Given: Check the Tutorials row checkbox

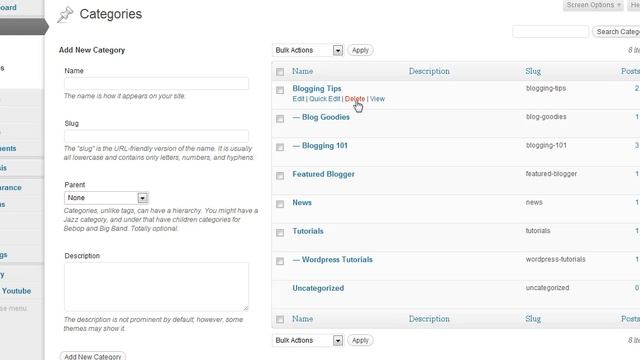Looking at the screenshot, I should tap(280, 233).
